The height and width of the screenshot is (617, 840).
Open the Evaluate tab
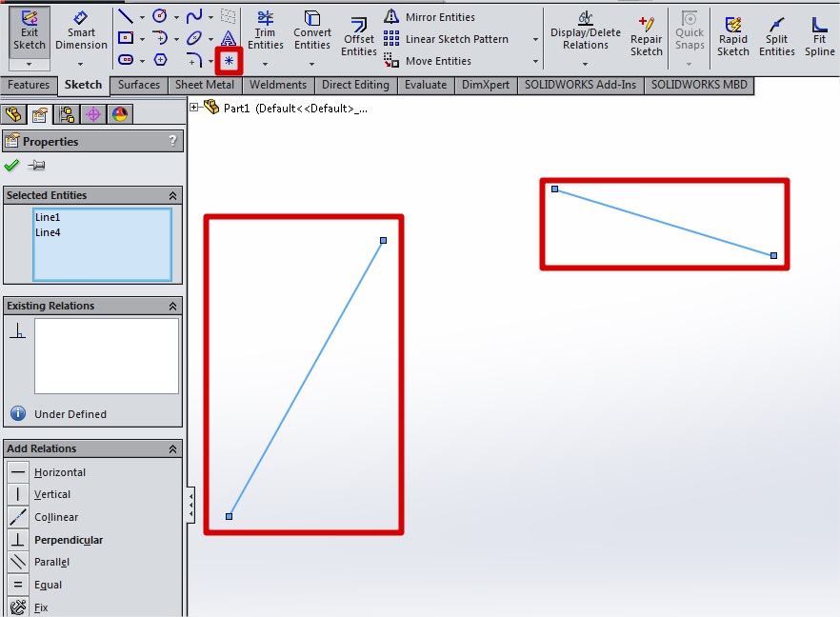coord(425,85)
